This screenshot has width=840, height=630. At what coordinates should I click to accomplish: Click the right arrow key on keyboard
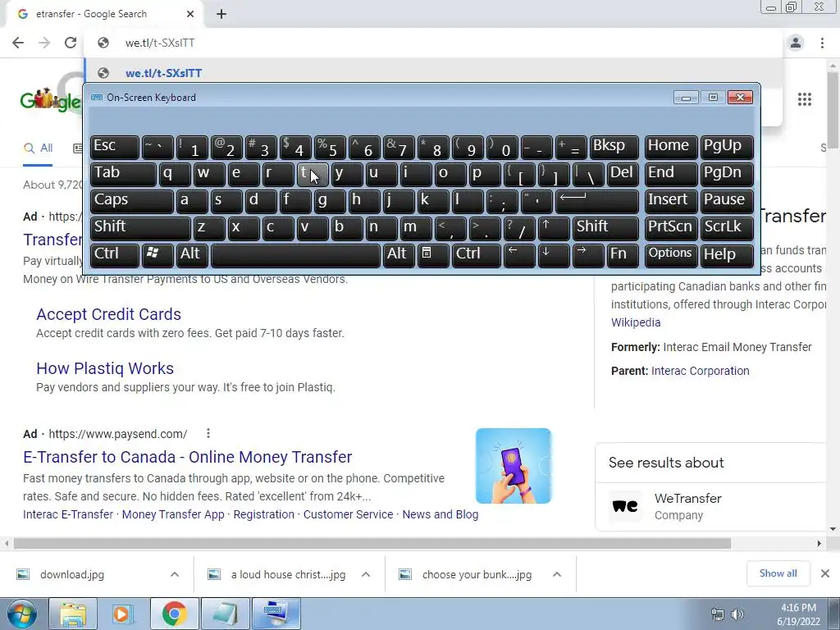pos(588,254)
